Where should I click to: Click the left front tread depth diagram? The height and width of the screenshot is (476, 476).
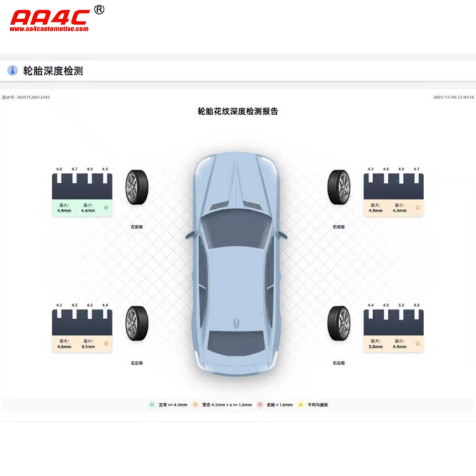pos(82,187)
